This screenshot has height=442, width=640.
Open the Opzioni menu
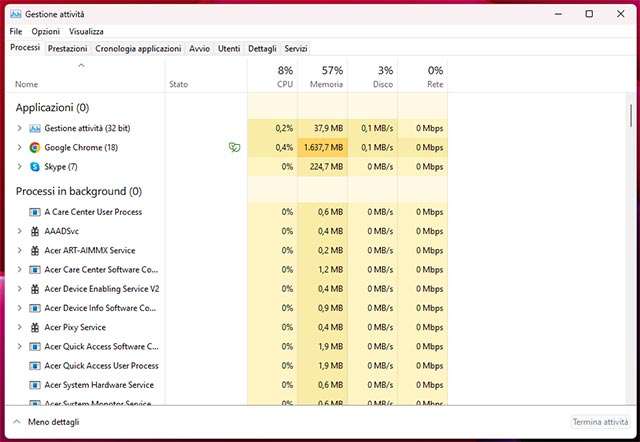[45, 31]
